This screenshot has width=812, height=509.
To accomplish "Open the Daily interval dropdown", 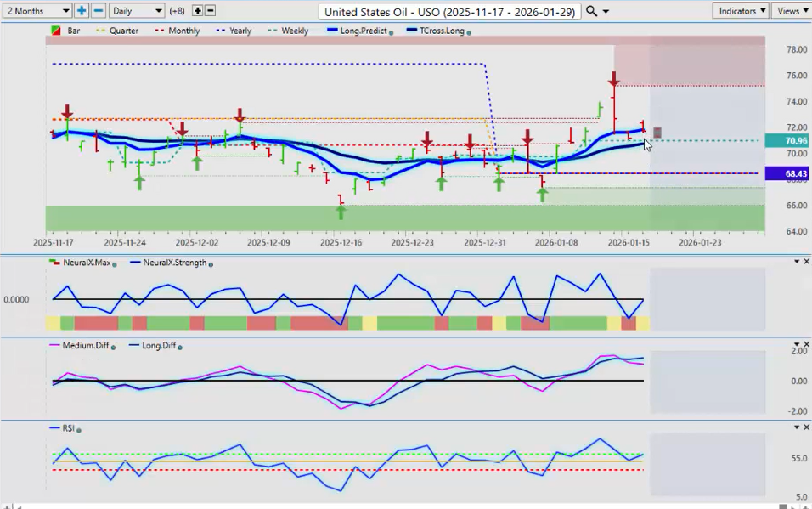I will point(137,11).
